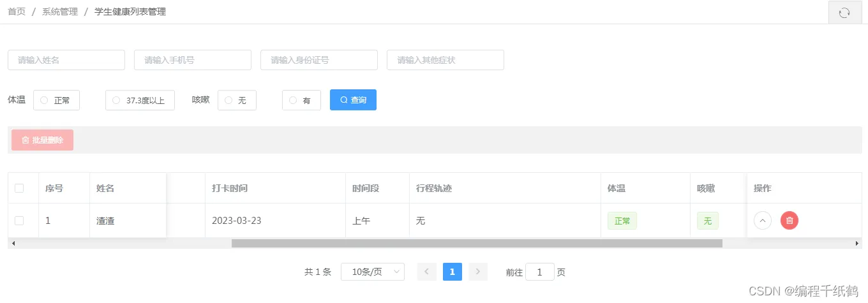Select the 无 cough radio option
The width and height of the screenshot is (868, 303).
pos(228,100)
